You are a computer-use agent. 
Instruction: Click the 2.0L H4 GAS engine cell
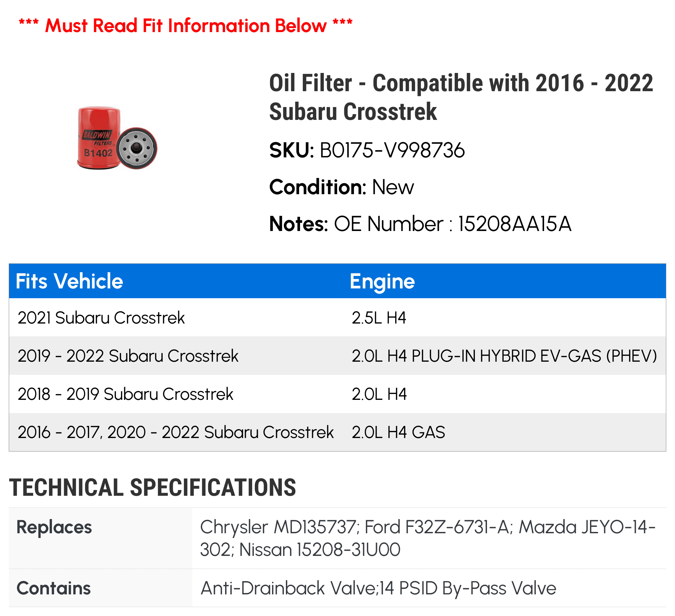point(398,432)
